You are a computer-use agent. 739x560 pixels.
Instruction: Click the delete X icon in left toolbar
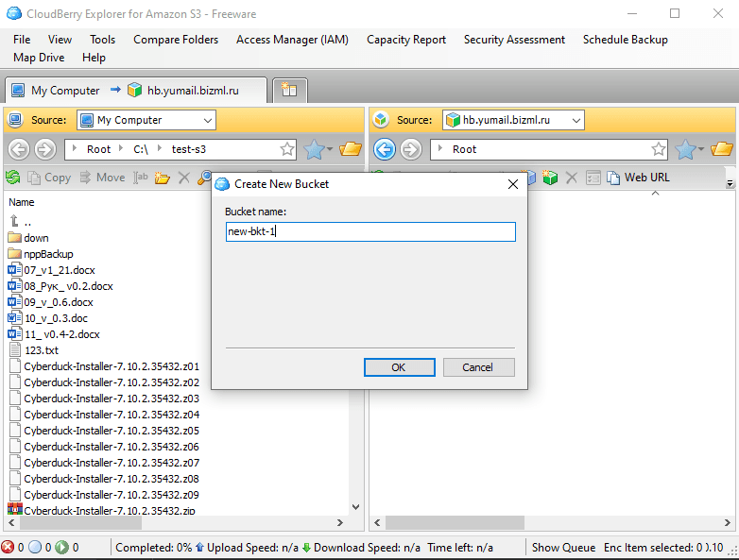pos(184,178)
